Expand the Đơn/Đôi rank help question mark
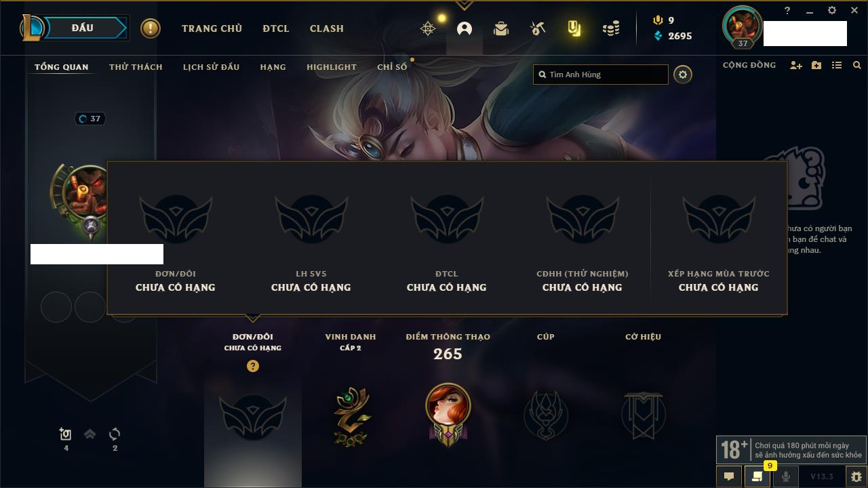 click(253, 366)
